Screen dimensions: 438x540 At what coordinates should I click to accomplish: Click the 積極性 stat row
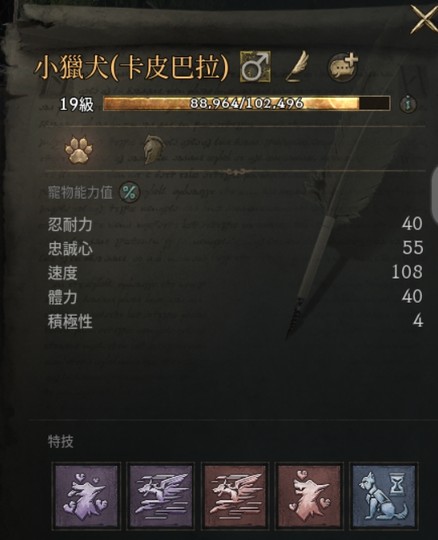(x=236, y=321)
